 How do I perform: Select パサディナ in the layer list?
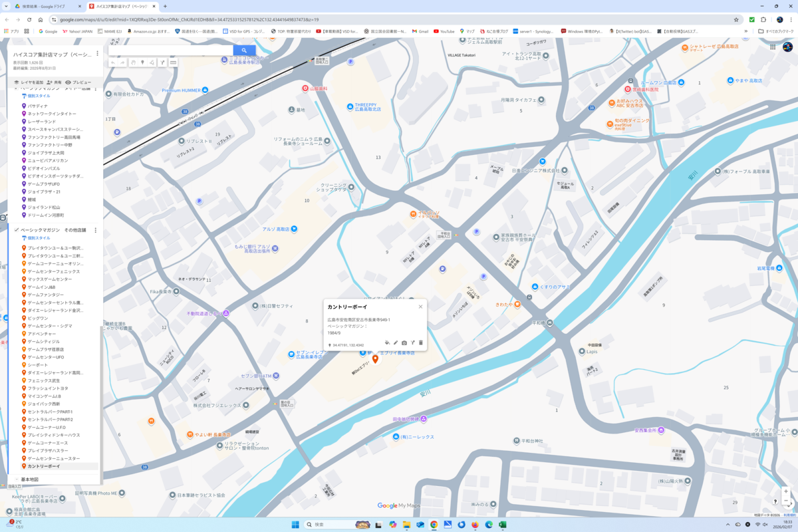tap(38, 106)
